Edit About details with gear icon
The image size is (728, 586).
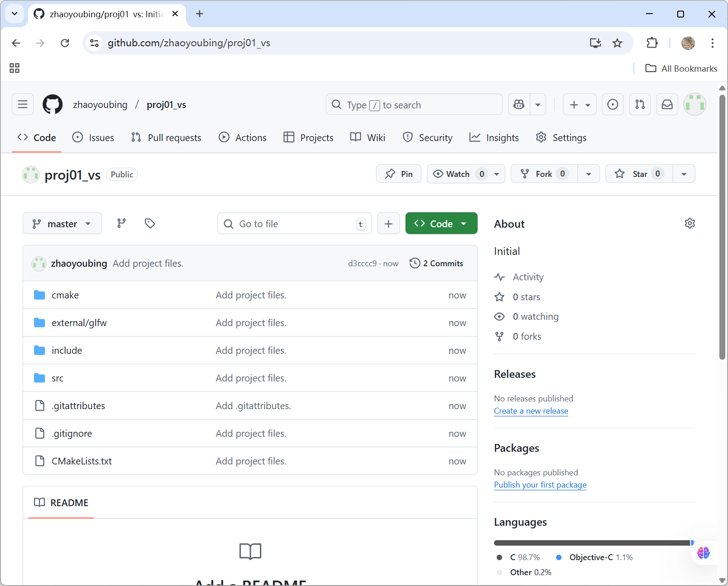tap(689, 224)
